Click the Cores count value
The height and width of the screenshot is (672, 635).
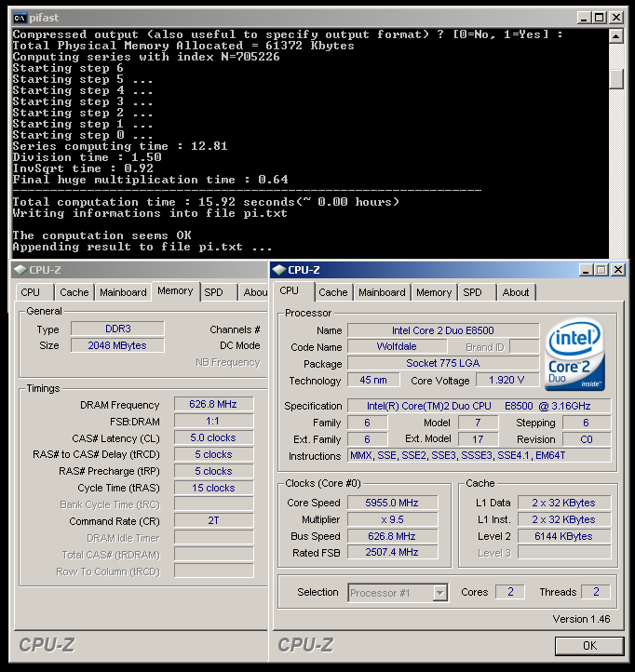pos(510,592)
